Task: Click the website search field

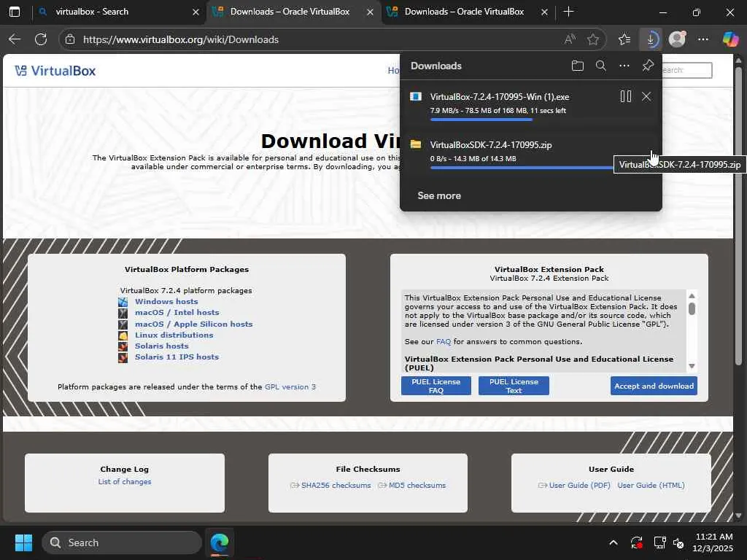Action: (x=687, y=70)
